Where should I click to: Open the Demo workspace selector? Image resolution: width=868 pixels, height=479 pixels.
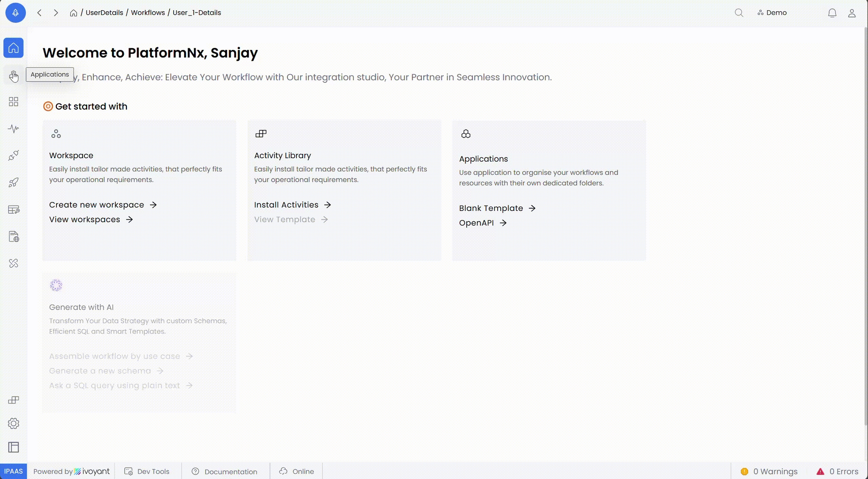point(772,13)
